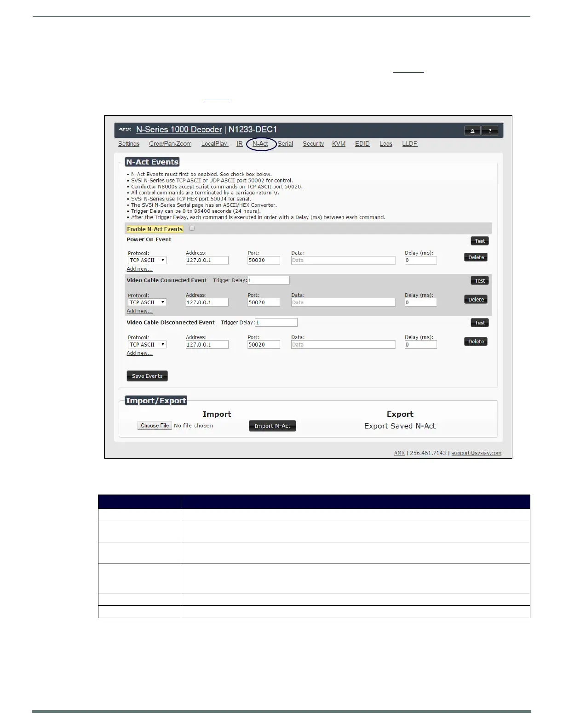Open the Settings tab
Viewport: 563px width, 728px height.
point(129,144)
